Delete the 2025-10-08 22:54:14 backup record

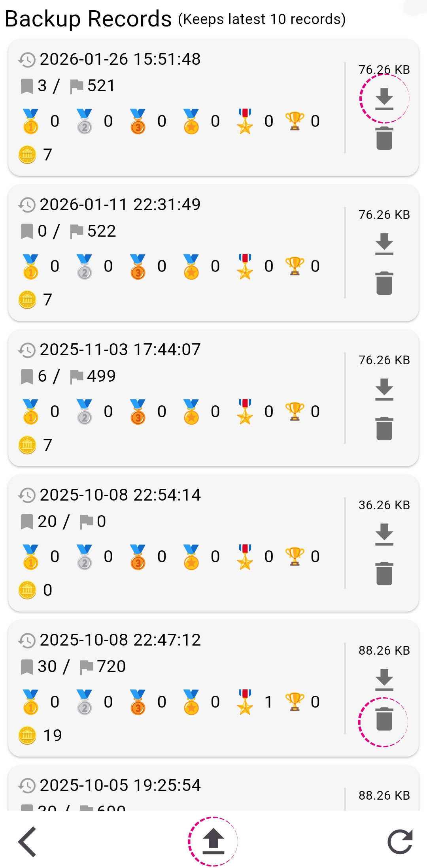pyautogui.click(x=384, y=574)
